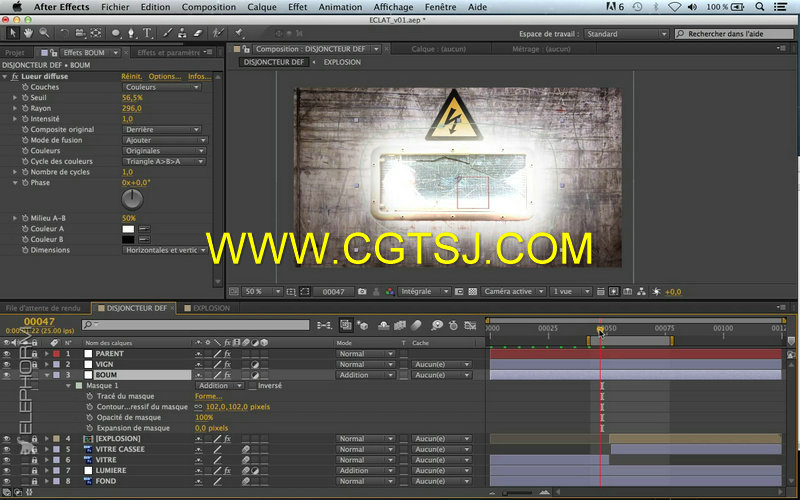Select the Zoom magnifier tool
The width and height of the screenshot is (800, 500).
(44, 33)
